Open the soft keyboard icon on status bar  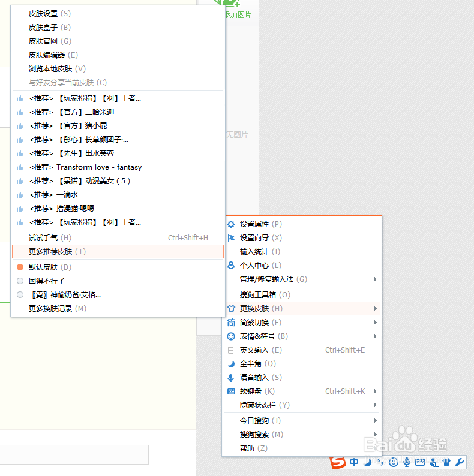(420, 462)
